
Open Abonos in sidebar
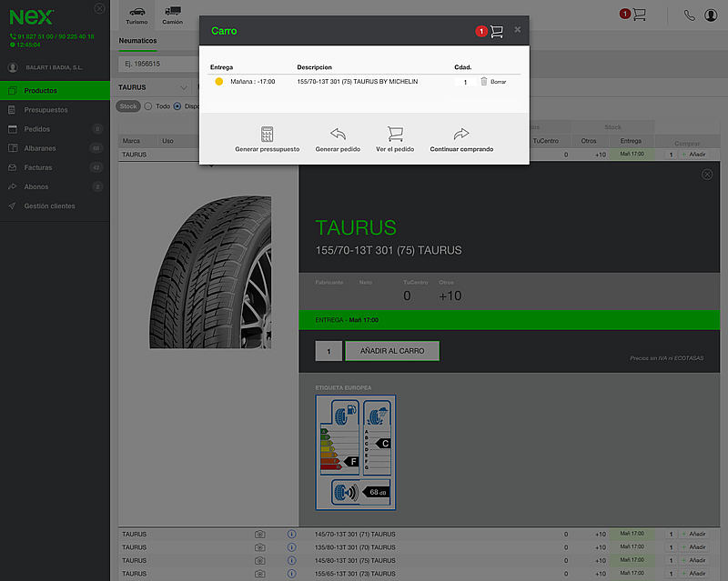55,186
